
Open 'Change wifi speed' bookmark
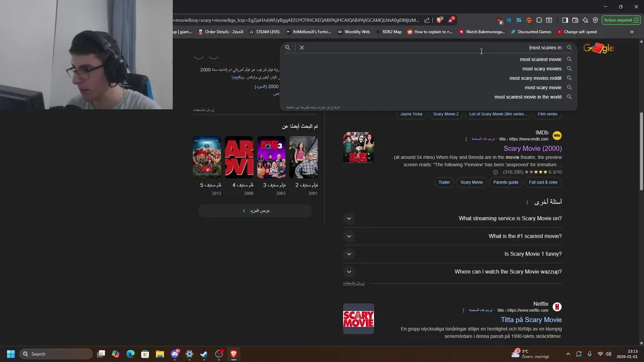tap(577, 32)
